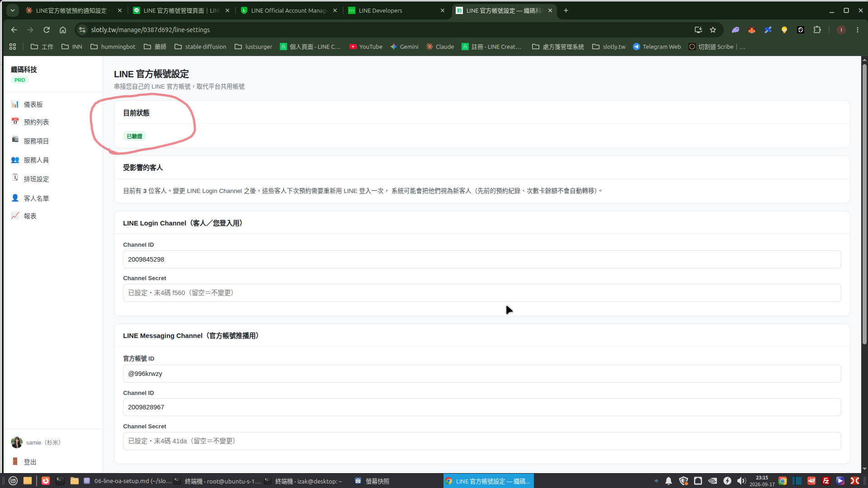Open the 螢幕快照 taskbar item

(x=372, y=481)
